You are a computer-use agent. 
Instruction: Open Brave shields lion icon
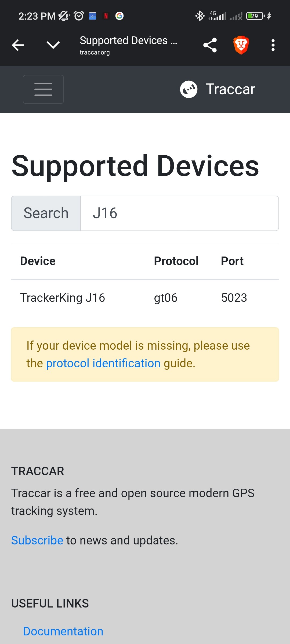coord(241,45)
